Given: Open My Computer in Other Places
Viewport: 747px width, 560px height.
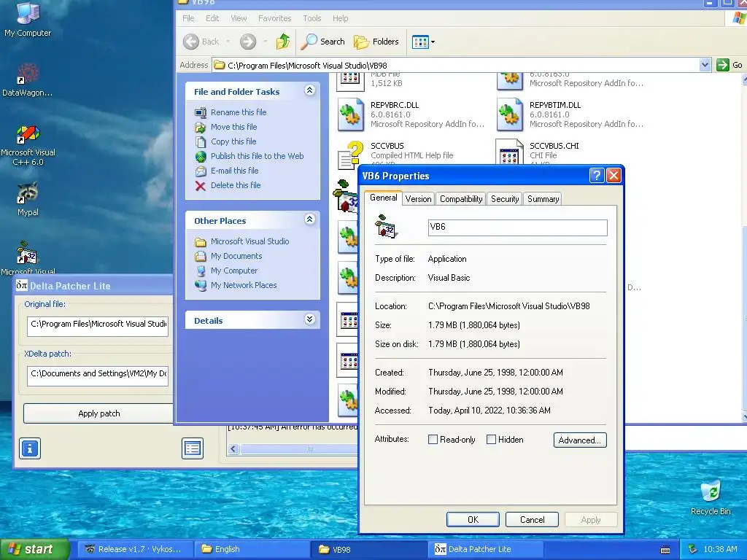Looking at the screenshot, I should pos(234,271).
